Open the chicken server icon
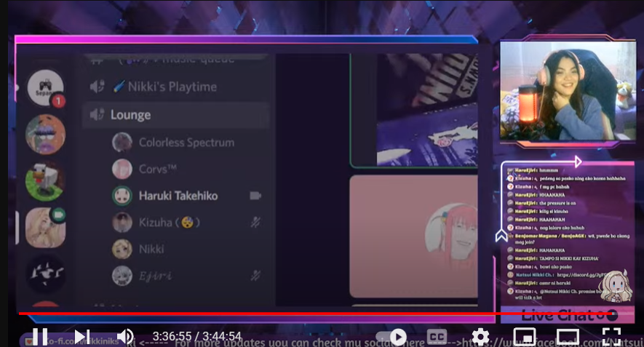Image resolution: width=644 pixels, height=347 pixels. [45, 181]
